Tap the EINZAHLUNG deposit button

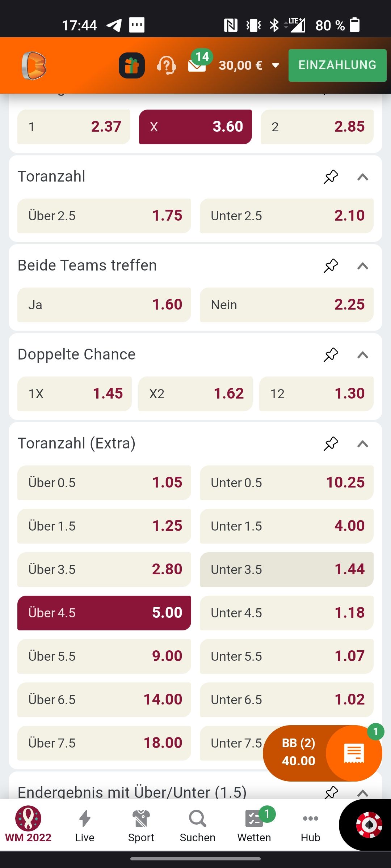(x=337, y=65)
